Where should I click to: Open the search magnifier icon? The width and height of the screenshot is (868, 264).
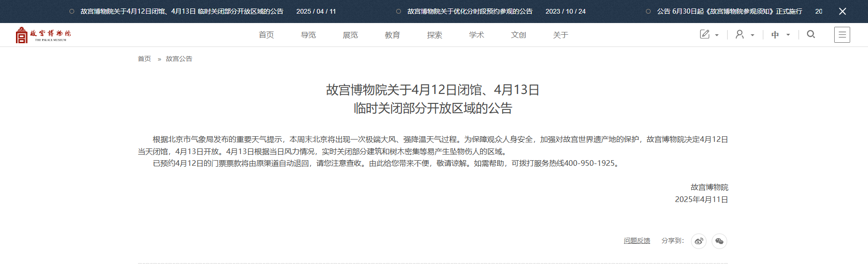pos(811,34)
